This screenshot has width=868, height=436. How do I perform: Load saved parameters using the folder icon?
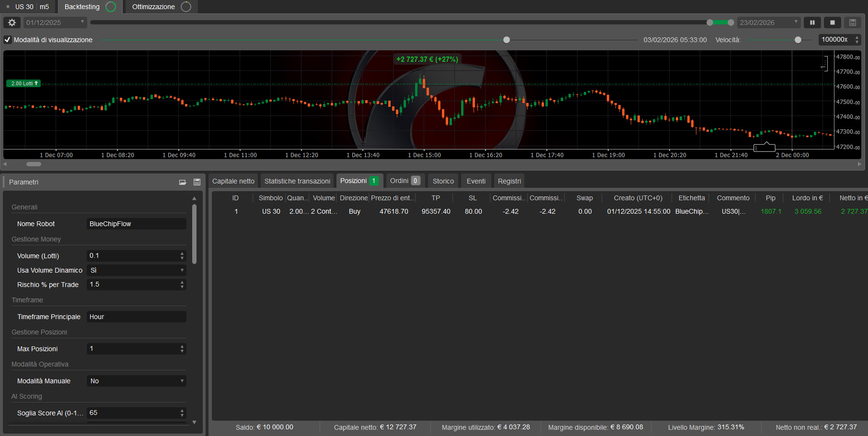pyautogui.click(x=183, y=182)
